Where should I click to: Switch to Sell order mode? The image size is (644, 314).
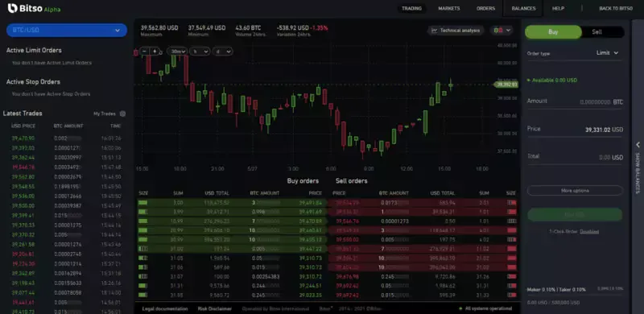coord(597,32)
